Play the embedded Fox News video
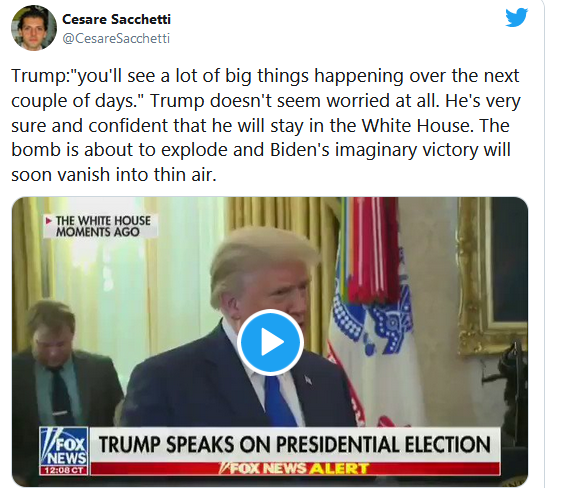The width and height of the screenshot is (576, 488). 270,342
